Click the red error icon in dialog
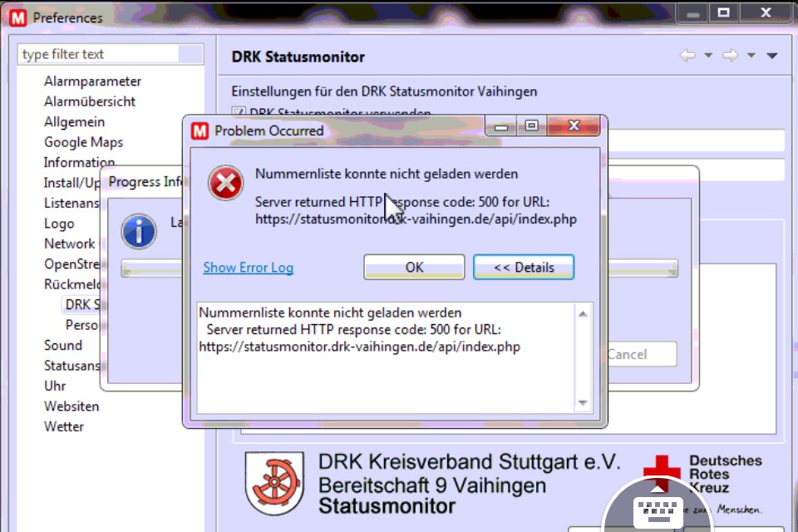The image size is (798, 532). coord(225,183)
